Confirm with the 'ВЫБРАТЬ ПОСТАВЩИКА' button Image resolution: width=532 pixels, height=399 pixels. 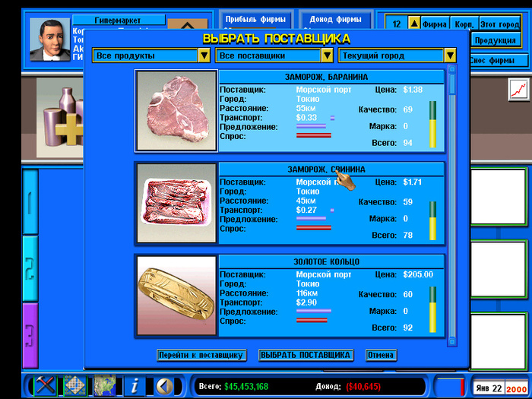click(x=306, y=355)
